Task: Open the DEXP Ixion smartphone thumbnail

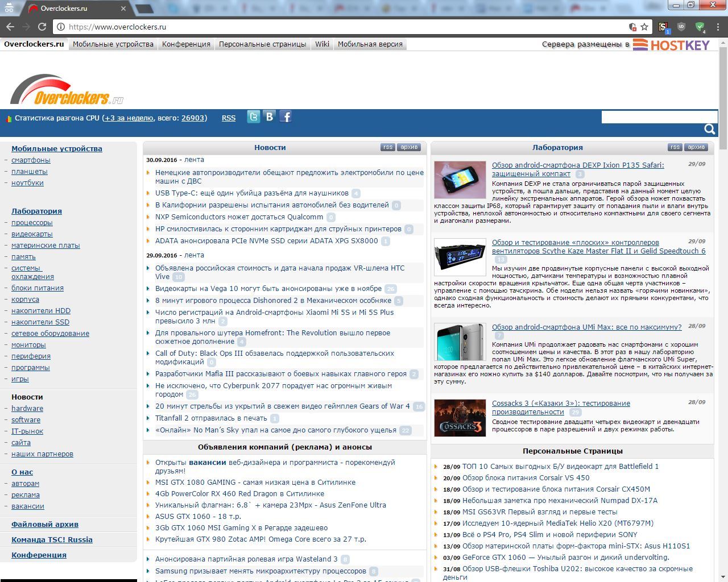Action: (x=460, y=180)
